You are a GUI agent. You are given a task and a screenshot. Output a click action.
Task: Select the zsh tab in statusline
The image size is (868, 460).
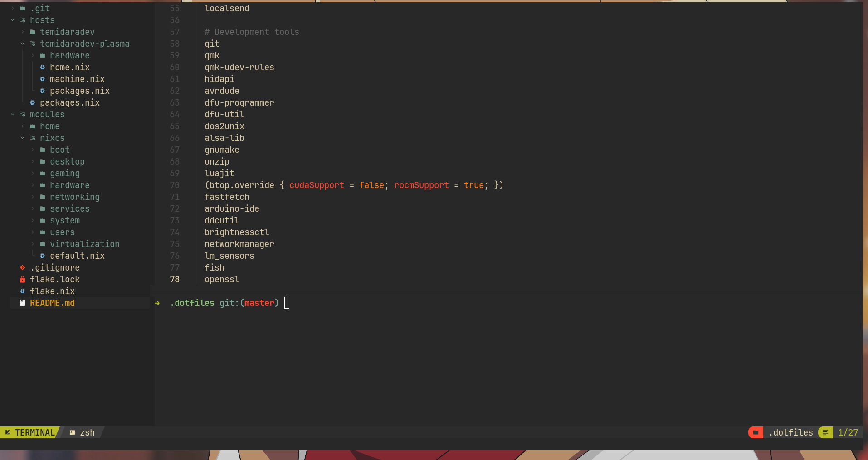(87, 433)
